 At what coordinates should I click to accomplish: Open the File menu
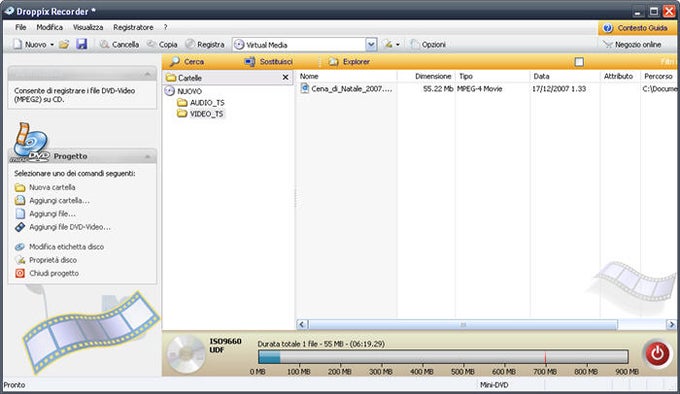coord(20,27)
